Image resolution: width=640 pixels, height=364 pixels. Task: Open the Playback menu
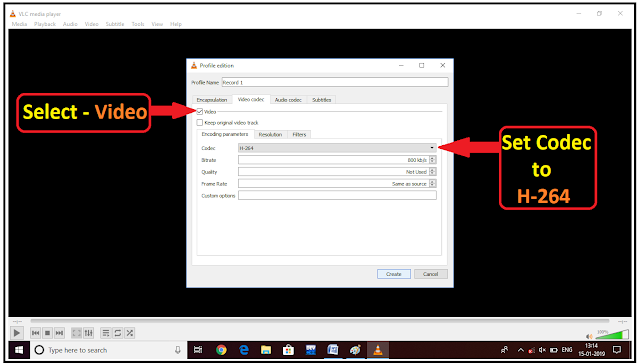click(x=45, y=24)
